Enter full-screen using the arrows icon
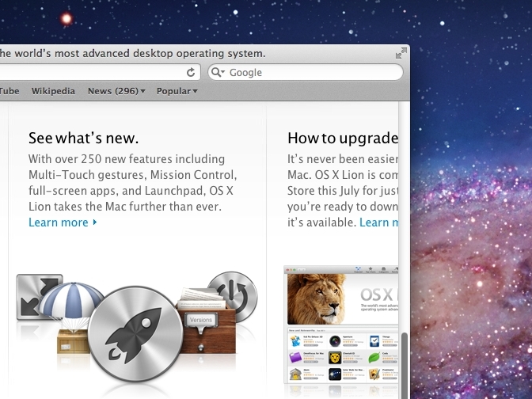Image resolution: width=532 pixels, height=399 pixels. tap(401, 53)
